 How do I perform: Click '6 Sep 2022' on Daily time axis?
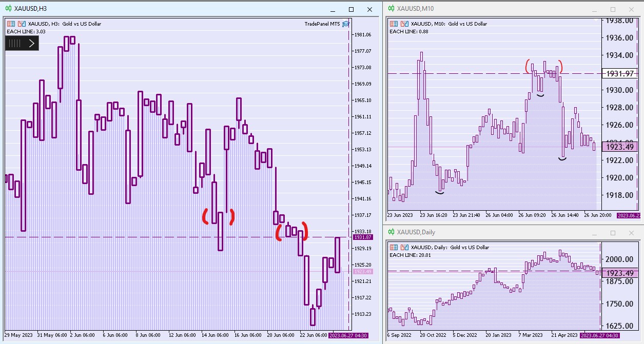pyautogui.click(x=400, y=335)
